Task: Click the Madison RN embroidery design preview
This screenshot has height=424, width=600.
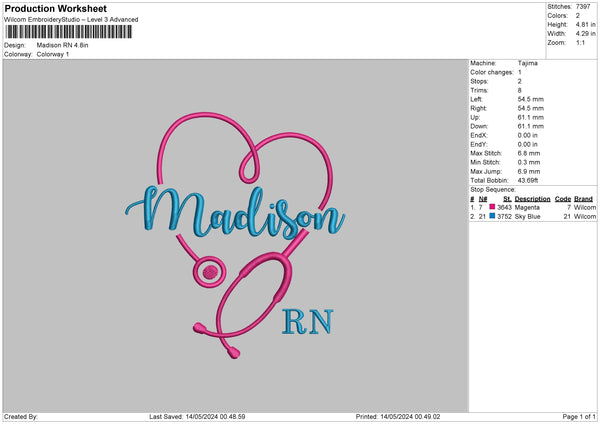Action: [x=235, y=235]
